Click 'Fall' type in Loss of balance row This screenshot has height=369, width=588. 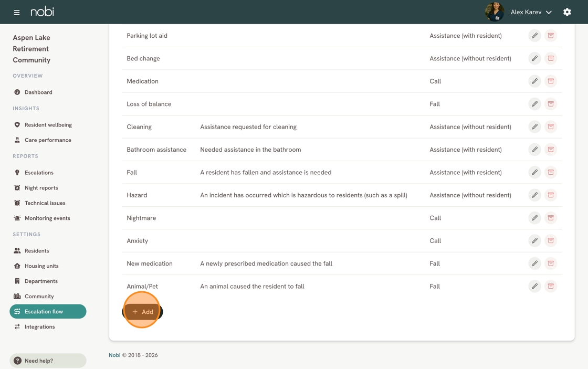[x=435, y=104]
